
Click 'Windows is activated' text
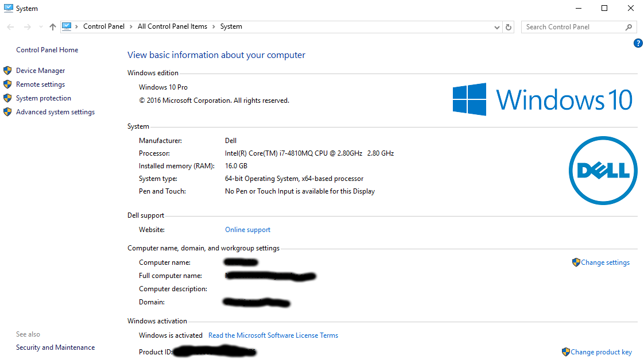170,335
